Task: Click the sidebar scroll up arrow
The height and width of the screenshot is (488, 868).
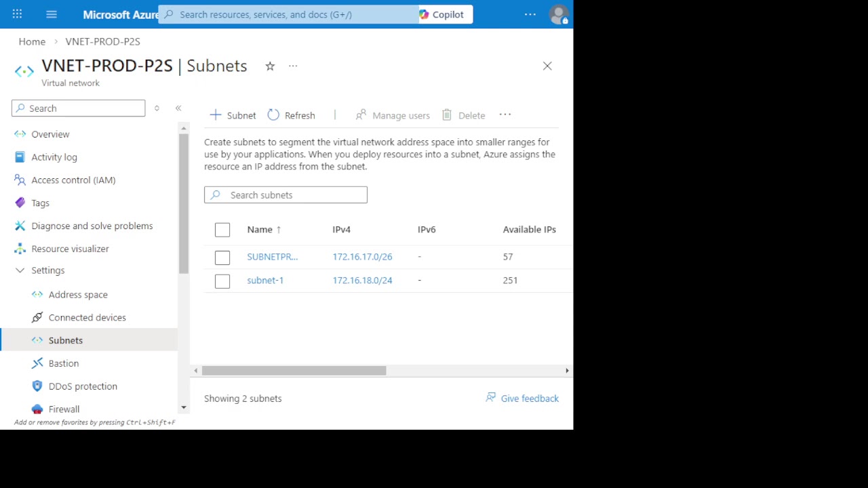Action: pos(184,127)
